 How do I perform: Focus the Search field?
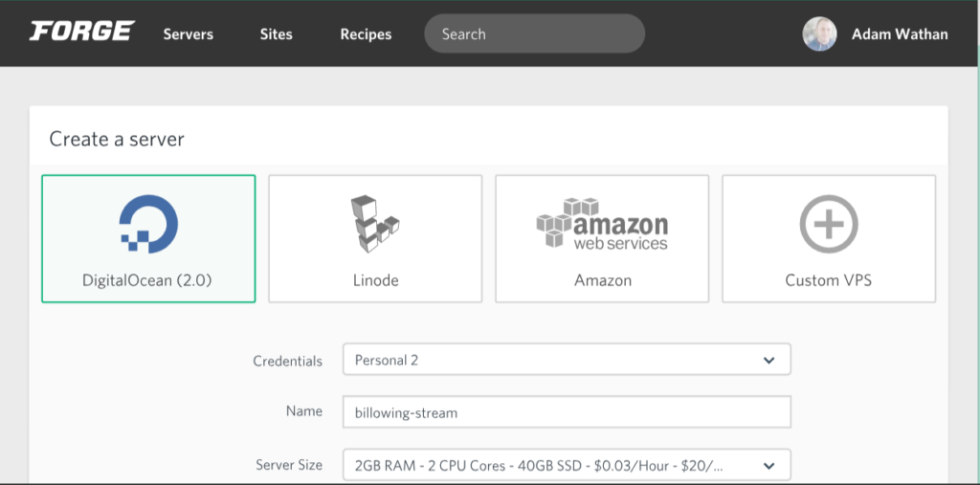(x=534, y=33)
